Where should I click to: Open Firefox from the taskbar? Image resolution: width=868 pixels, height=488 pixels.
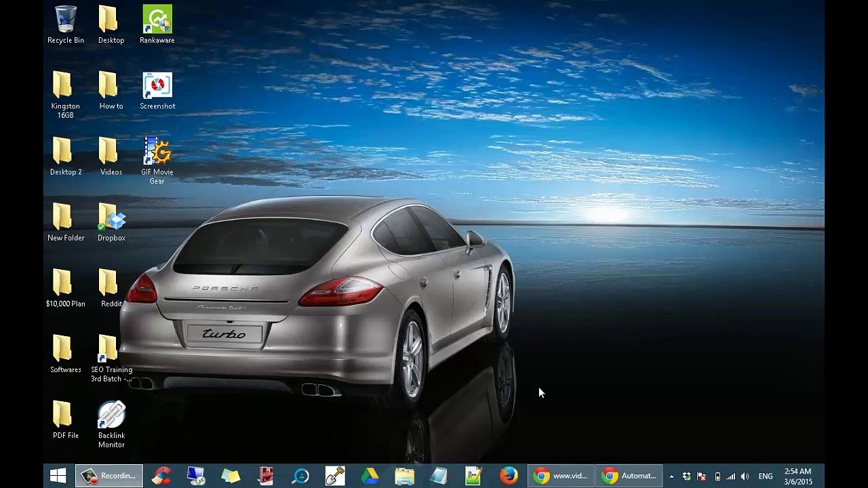[x=509, y=476]
